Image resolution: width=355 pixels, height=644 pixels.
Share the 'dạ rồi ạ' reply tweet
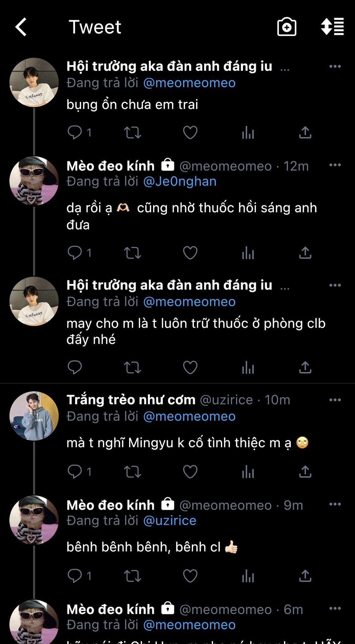305,253
